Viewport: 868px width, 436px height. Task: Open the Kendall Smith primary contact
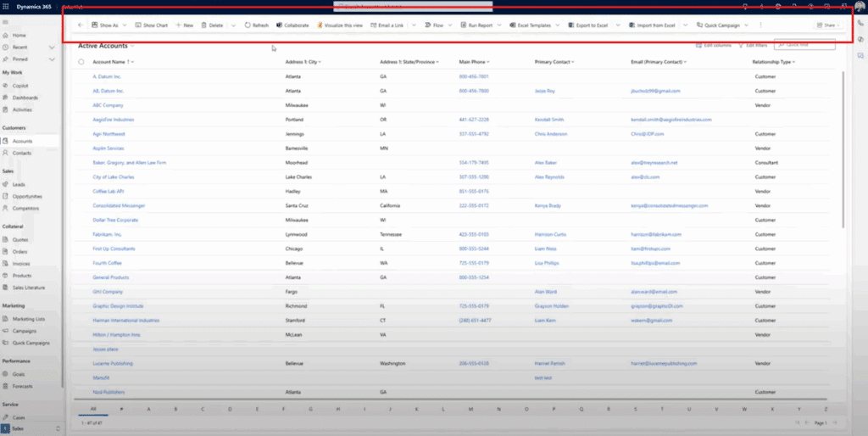(x=549, y=120)
